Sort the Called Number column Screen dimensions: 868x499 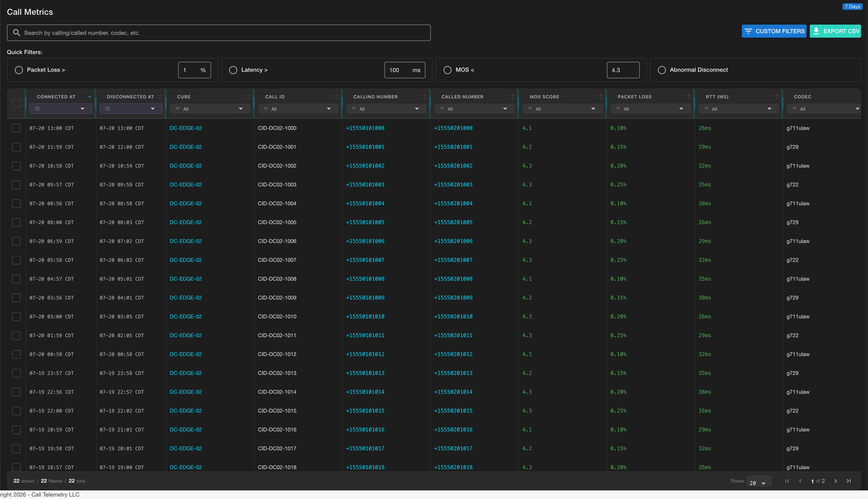coord(512,97)
